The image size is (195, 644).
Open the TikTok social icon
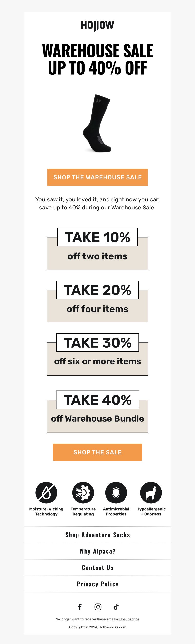pyautogui.click(x=116, y=607)
